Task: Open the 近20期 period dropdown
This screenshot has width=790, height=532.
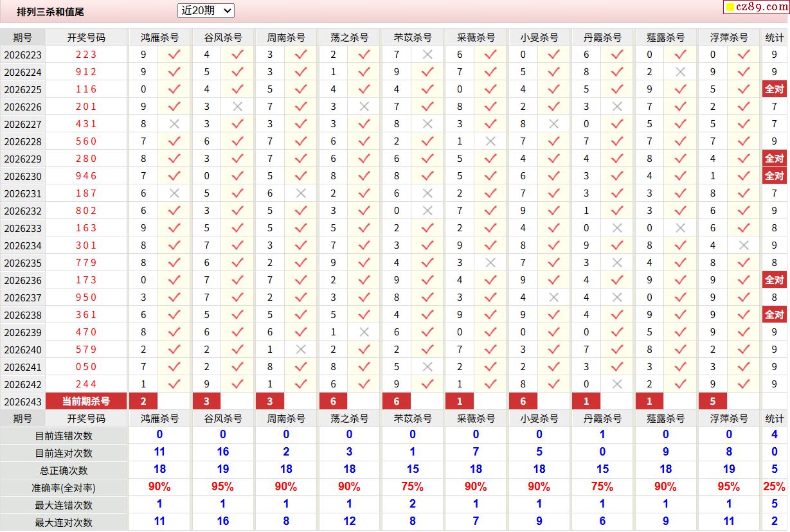Action: 206,10
